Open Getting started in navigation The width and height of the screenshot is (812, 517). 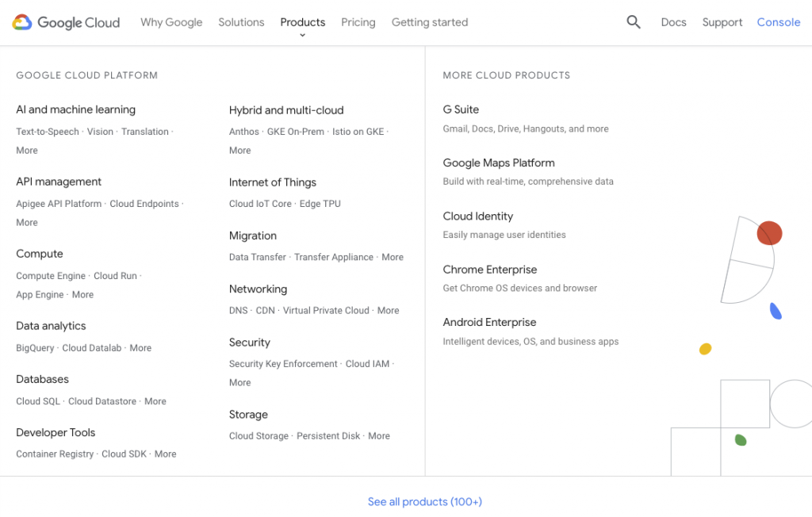coord(430,22)
